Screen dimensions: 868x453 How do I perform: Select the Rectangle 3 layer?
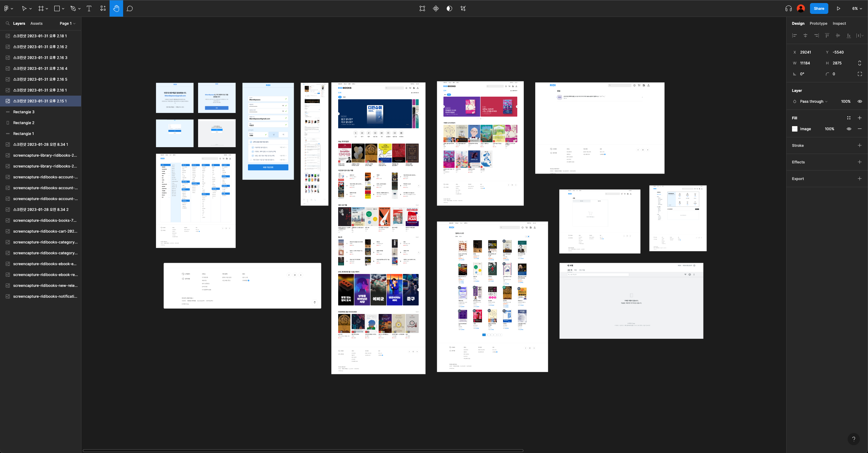pos(41,112)
